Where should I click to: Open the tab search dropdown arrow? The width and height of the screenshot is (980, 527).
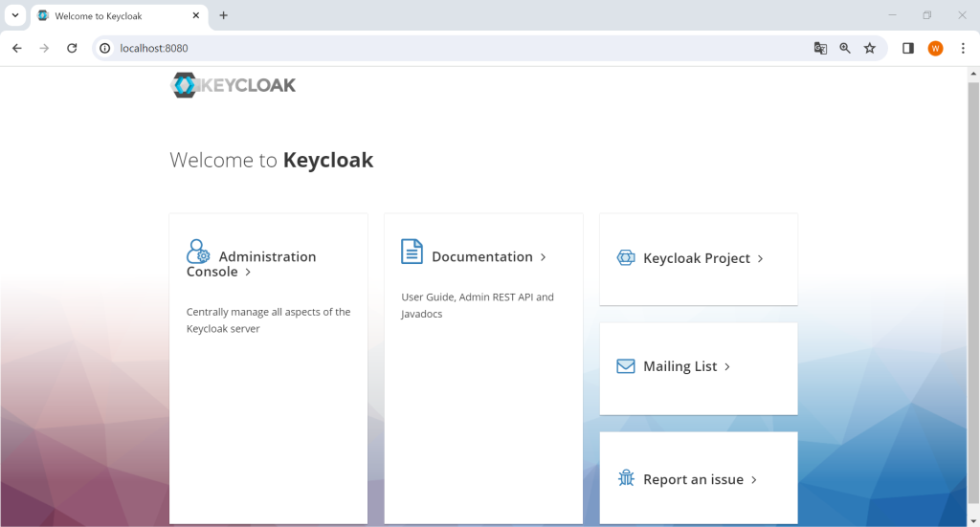point(15,15)
